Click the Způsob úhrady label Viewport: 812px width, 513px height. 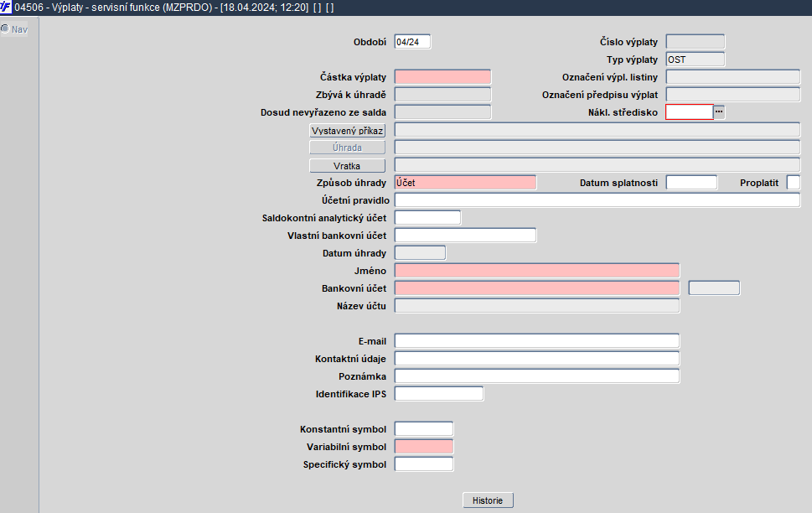352,183
